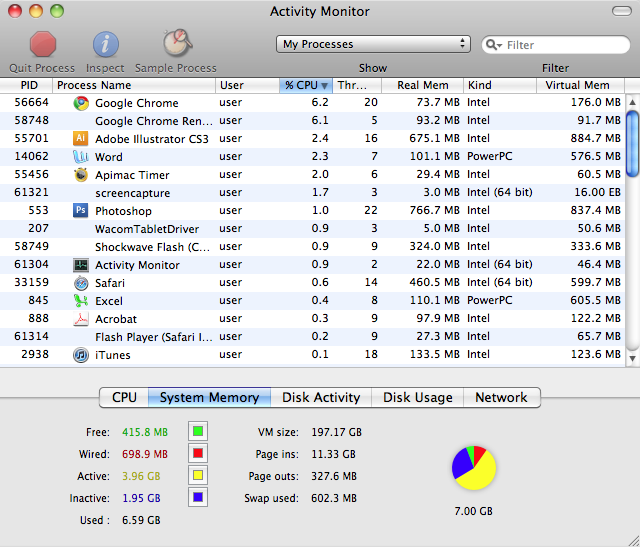Select the Adobe Illustrator CS3 icon
The width and height of the screenshot is (640, 547).
click(80, 138)
